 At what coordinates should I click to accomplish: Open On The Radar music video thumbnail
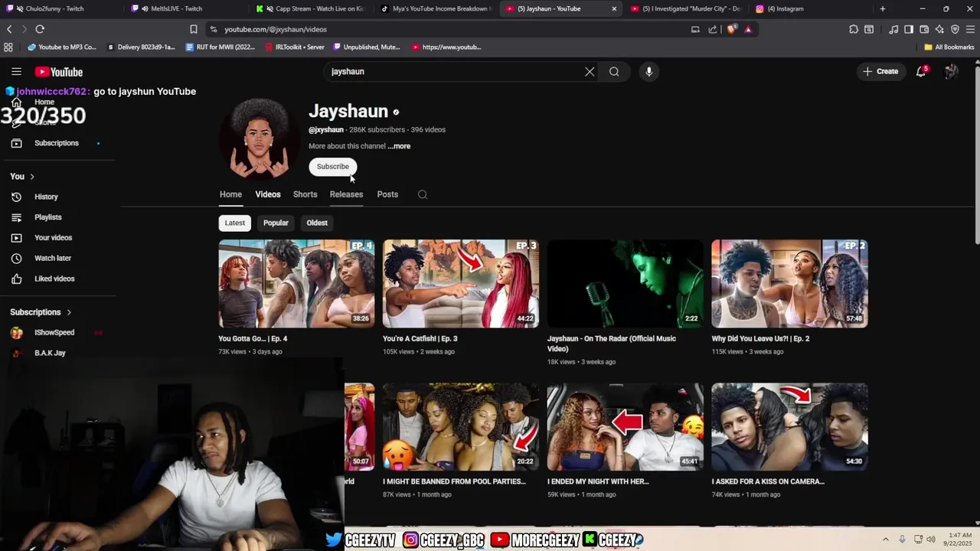pyautogui.click(x=626, y=284)
